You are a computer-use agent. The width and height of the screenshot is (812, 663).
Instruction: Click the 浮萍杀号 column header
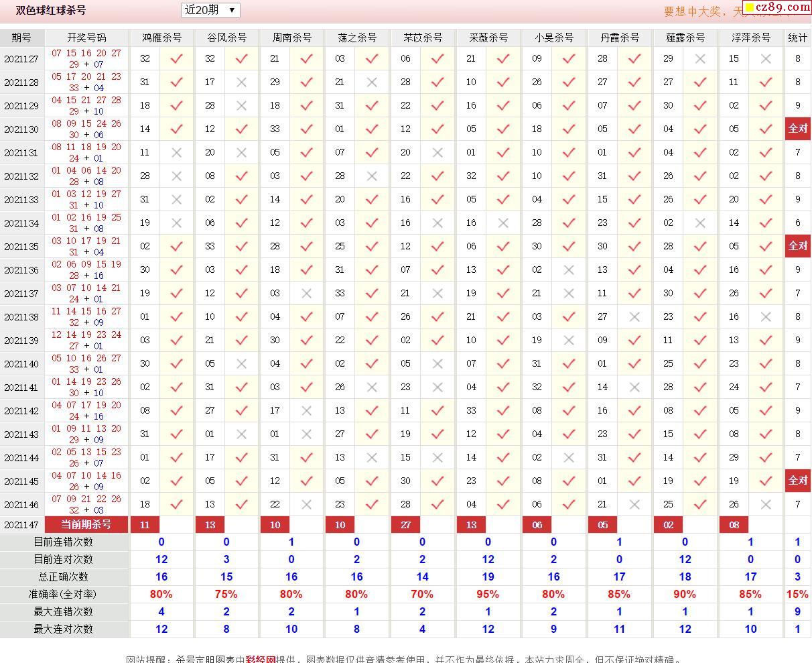(x=751, y=38)
